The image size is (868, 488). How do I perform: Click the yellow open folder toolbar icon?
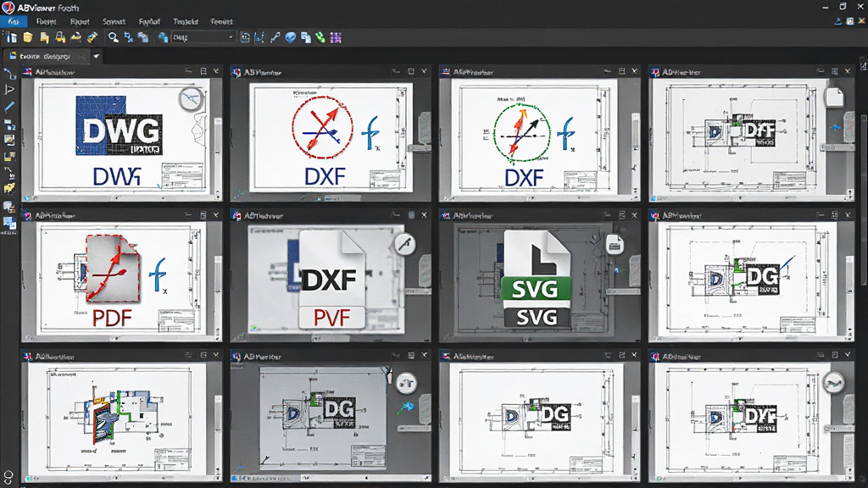point(28,37)
